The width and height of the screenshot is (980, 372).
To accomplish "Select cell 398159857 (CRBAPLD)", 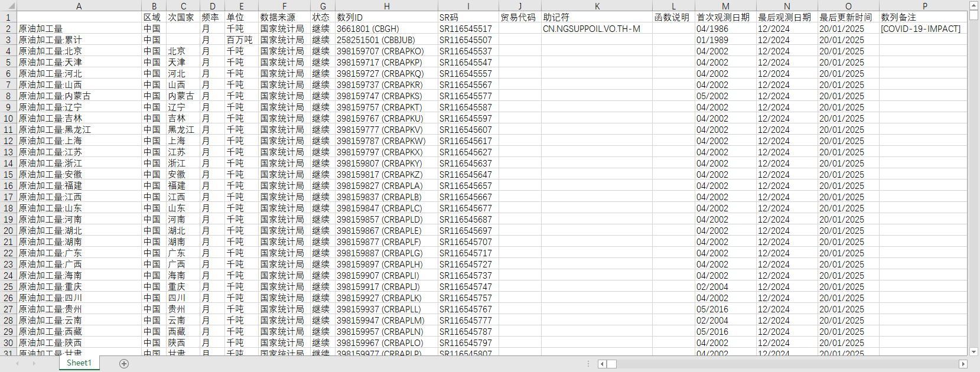I will [x=386, y=219].
